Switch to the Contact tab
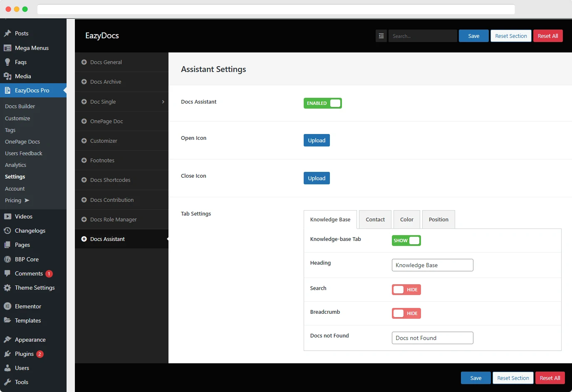The image size is (572, 392). (x=375, y=219)
